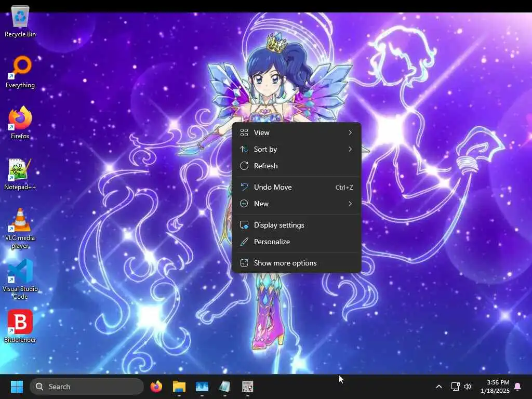Open the notification bell in taskbar
Viewport: 532px width, 399px height.
click(518, 387)
